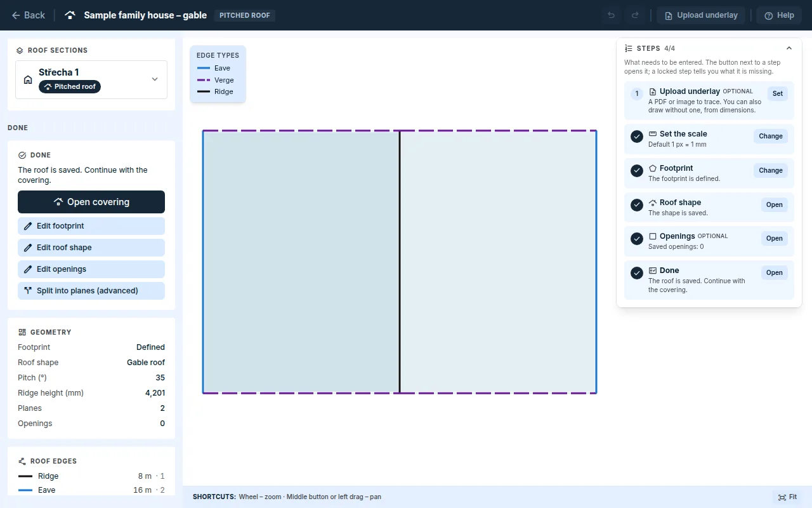This screenshot has height=508, width=812.
Task: Click Edit footprint
Action: pos(91,226)
